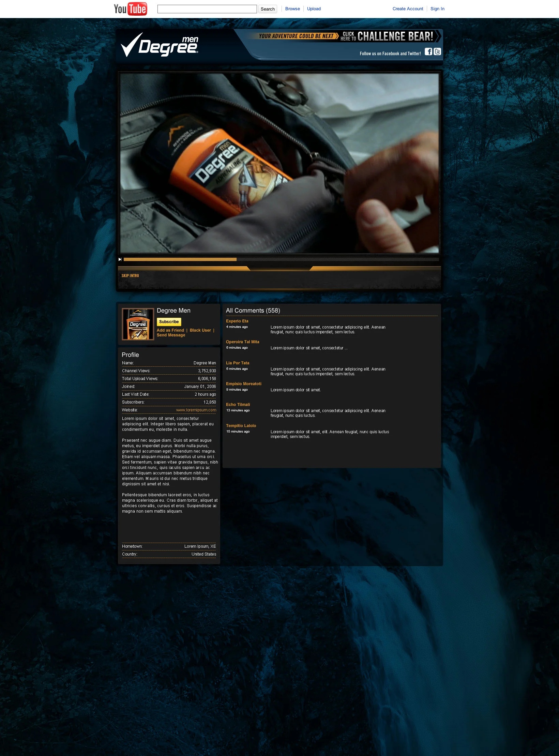
Task: Click the Degree Men channel title
Action: tap(173, 311)
